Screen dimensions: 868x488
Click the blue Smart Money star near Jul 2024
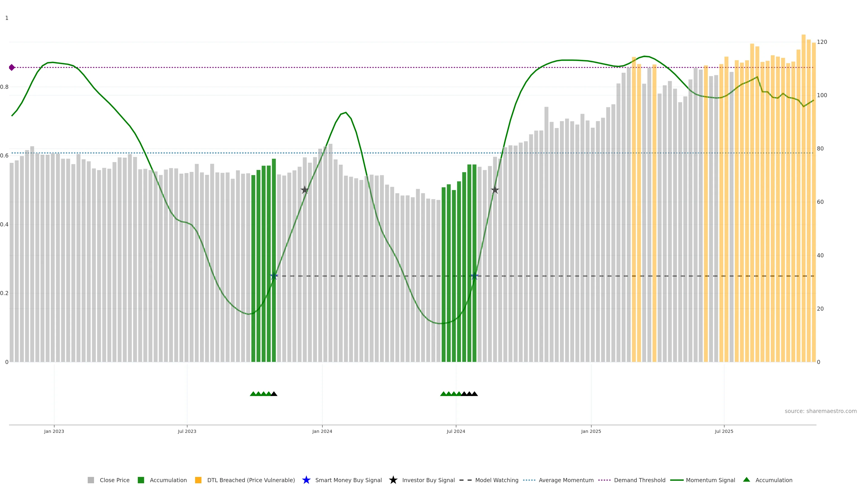[474, 276]
